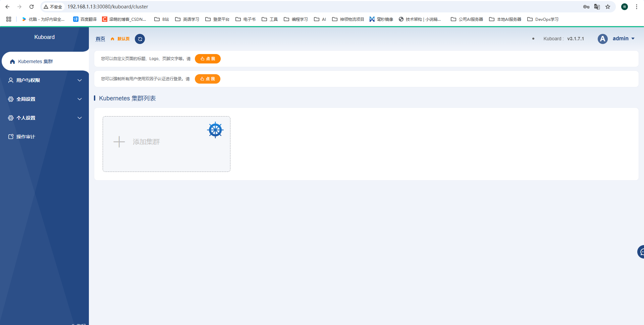Open the 优酷 bookmark
Screen dimensions: 644x325
[43, 19]
